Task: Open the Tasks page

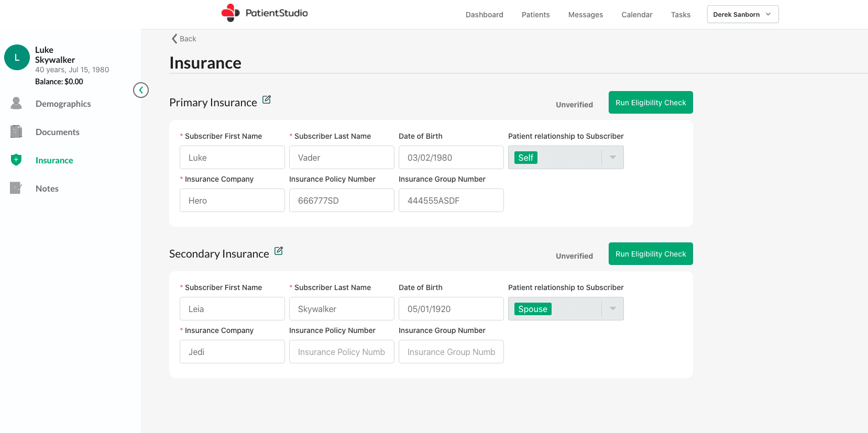Action: 681,15
